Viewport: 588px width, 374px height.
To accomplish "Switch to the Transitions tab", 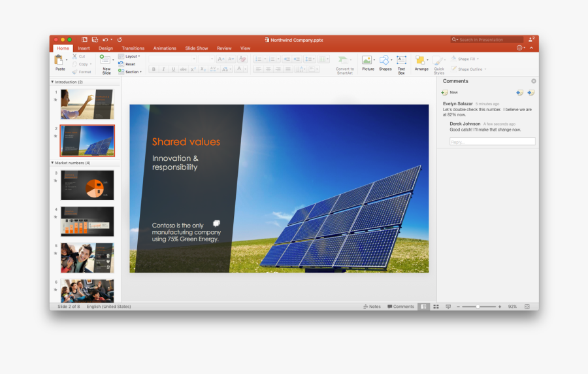I will [133, 48].
